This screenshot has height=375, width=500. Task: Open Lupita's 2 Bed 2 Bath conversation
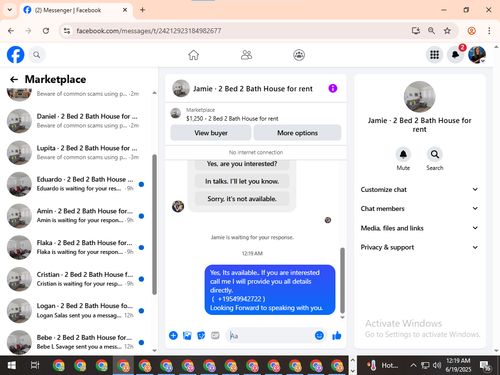coord(77,152)
